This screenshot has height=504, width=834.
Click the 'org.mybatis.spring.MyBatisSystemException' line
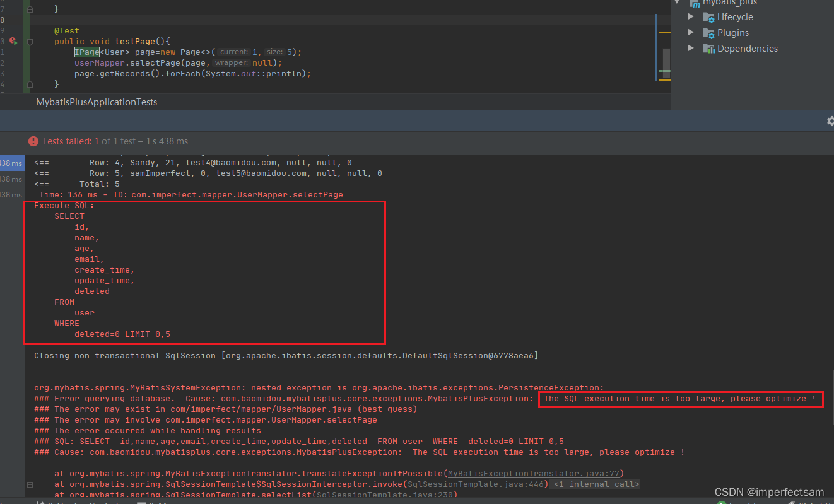point(319,388)
